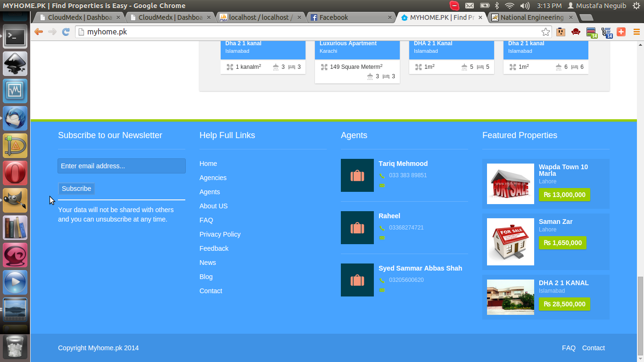Launch Thunderbird mail from the dock
Image resolution: width=644 pixels, height=362 pixels.
click(x=15, y=118)
